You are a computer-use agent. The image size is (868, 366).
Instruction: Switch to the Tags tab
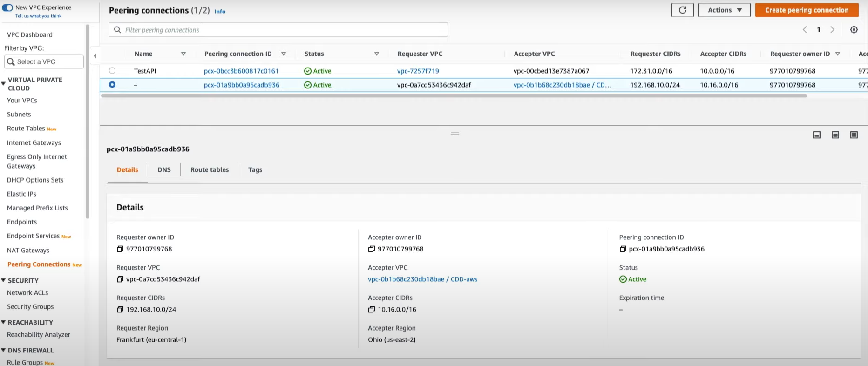click(255, 170)
